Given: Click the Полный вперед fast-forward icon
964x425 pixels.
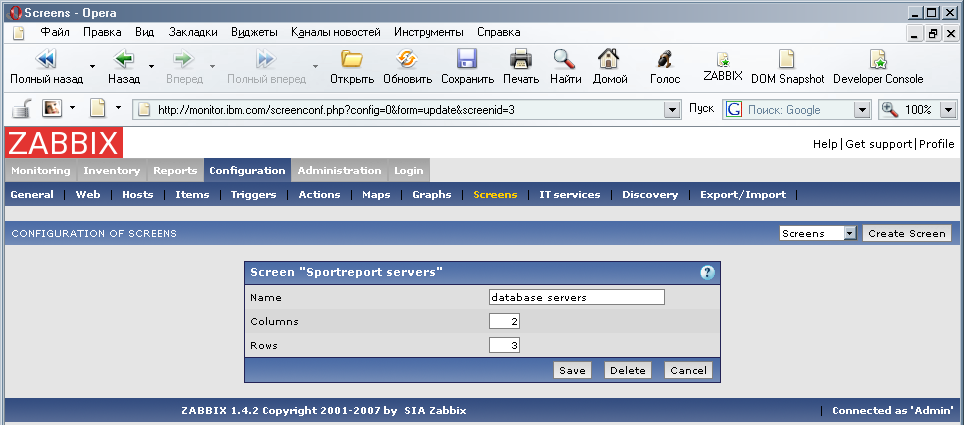Looking at the screenshot, I should pos(266,59).
